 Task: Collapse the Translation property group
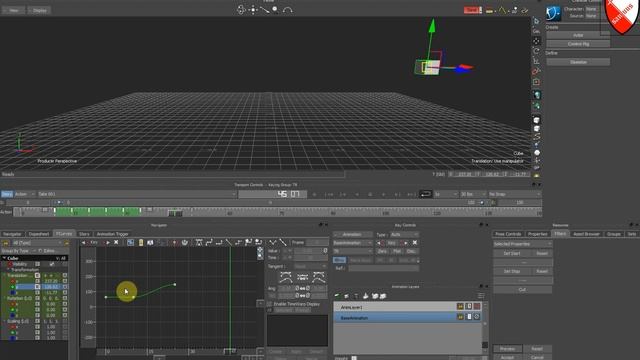[x=4, y=276]
